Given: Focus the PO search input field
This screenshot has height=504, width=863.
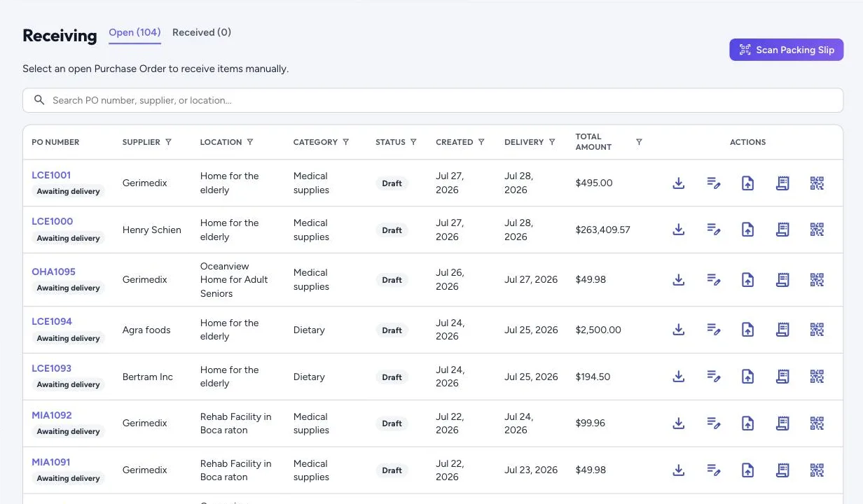Looking at the screenshot, I should click(433, 100).
